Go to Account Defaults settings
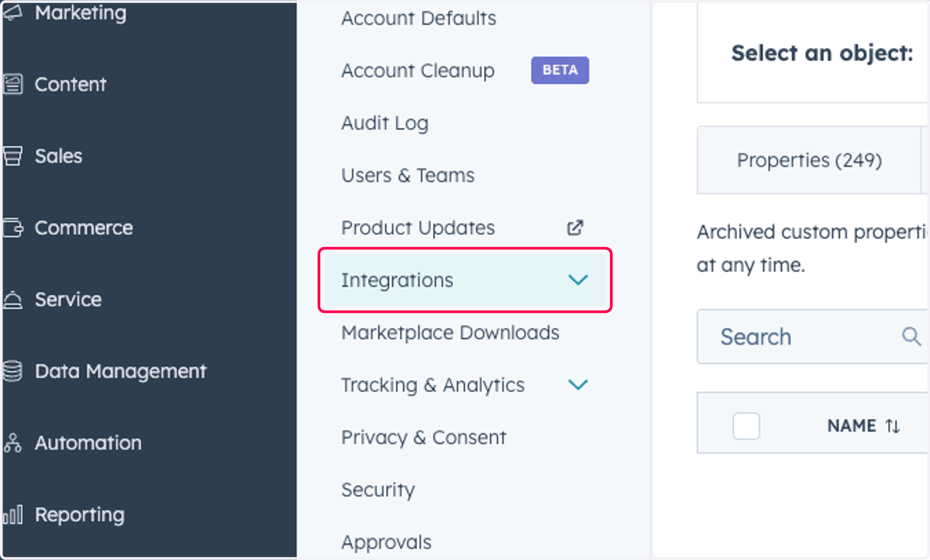The width and height of the screenshot is (930, 560). pos(418,18)
